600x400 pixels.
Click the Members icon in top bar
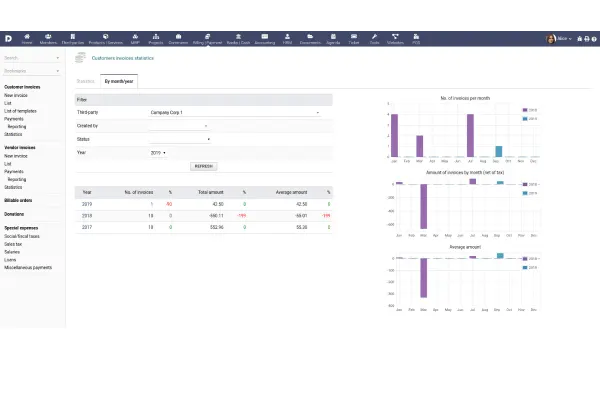[x=48, y=38]
